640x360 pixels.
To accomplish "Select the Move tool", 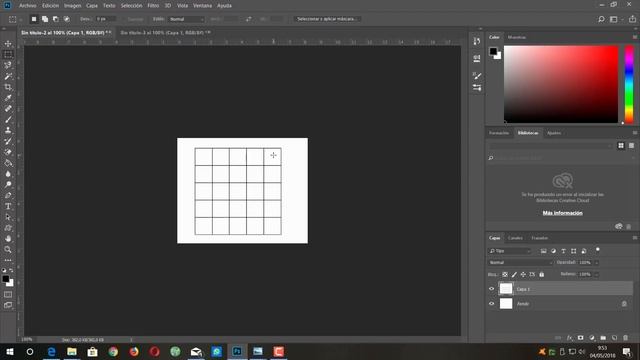I will [x=8, y=44].
